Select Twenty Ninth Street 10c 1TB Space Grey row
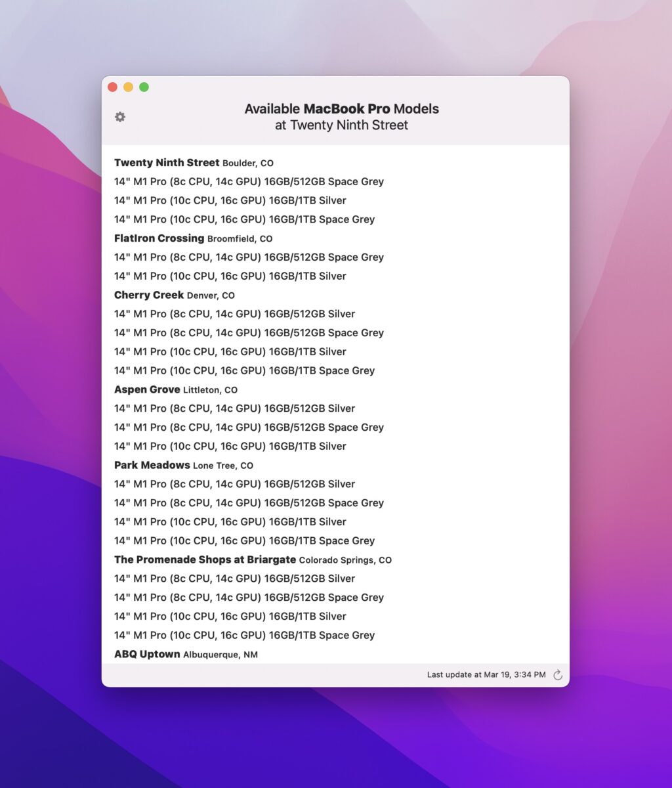The image size is (672, 788). click(244, 219)
